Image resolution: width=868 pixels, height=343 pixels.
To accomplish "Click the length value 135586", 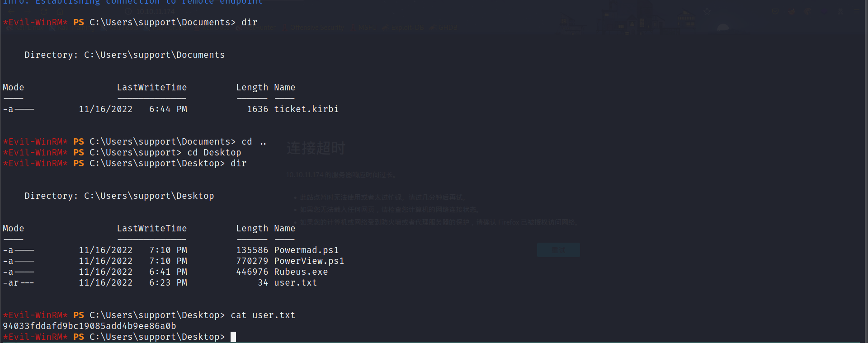I will [x=252, y=250].
